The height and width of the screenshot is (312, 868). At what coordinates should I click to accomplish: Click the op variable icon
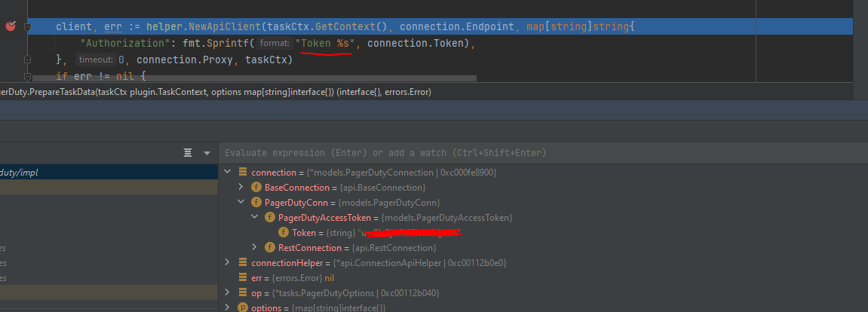point(242,292)
